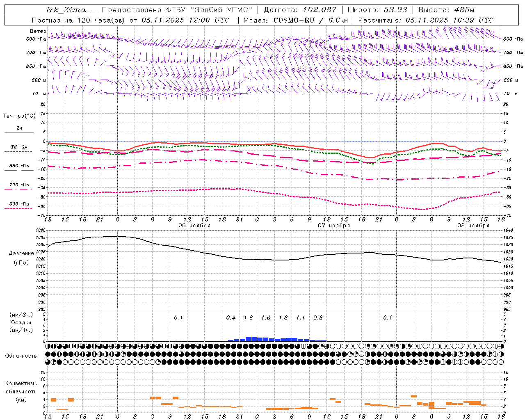Click the 'Осадки' precipitation label

point(21,322)
